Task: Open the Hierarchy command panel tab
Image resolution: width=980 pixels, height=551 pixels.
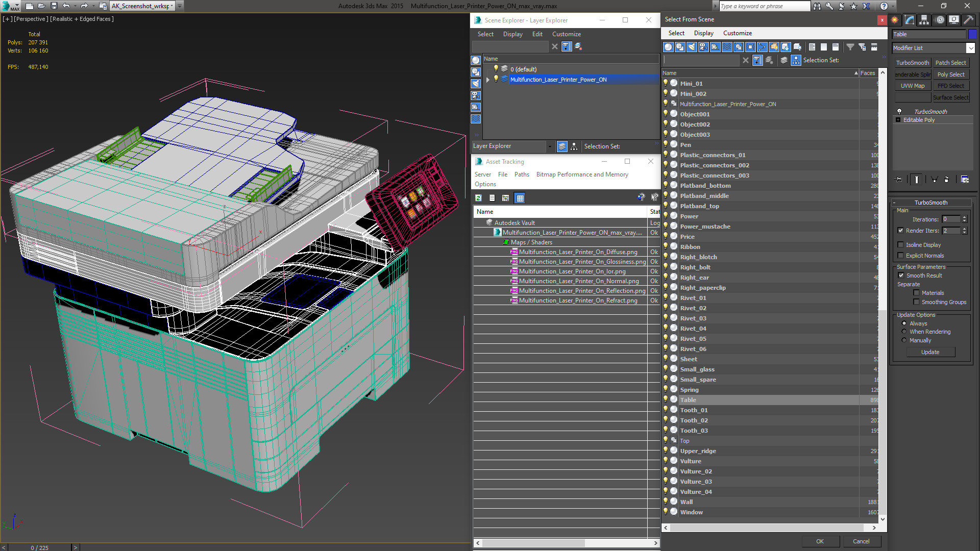Action: pyautogui.click(x=924, y=20)
